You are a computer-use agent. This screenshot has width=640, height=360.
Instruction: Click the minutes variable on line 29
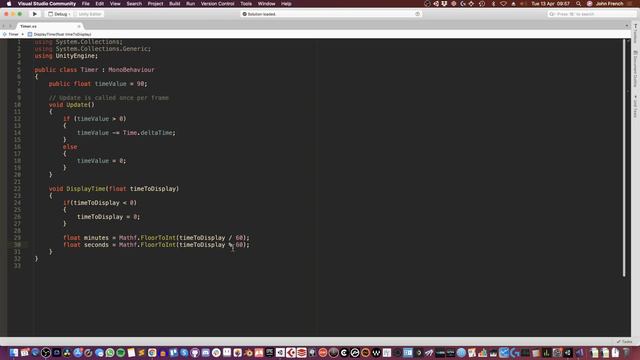coord(96,238)
